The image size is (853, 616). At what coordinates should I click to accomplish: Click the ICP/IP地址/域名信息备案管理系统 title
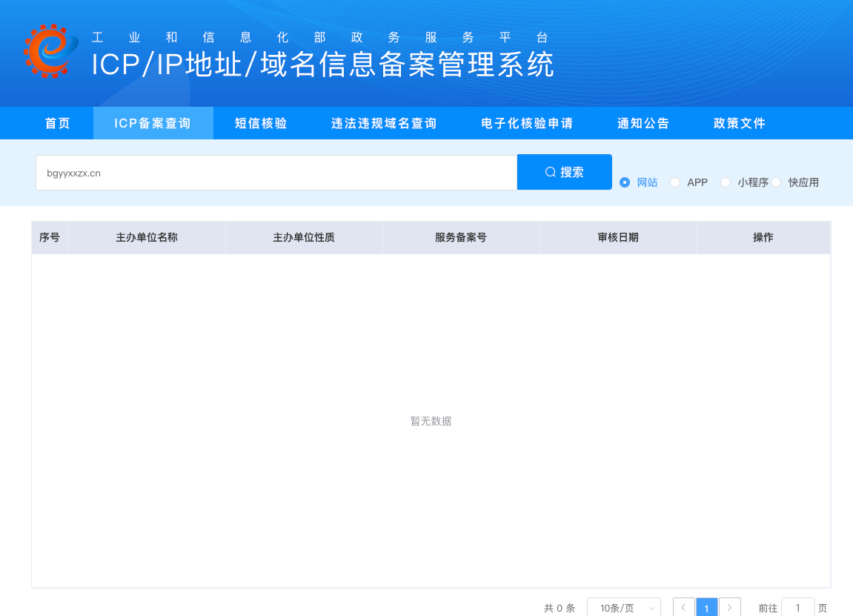coord(322,64)
